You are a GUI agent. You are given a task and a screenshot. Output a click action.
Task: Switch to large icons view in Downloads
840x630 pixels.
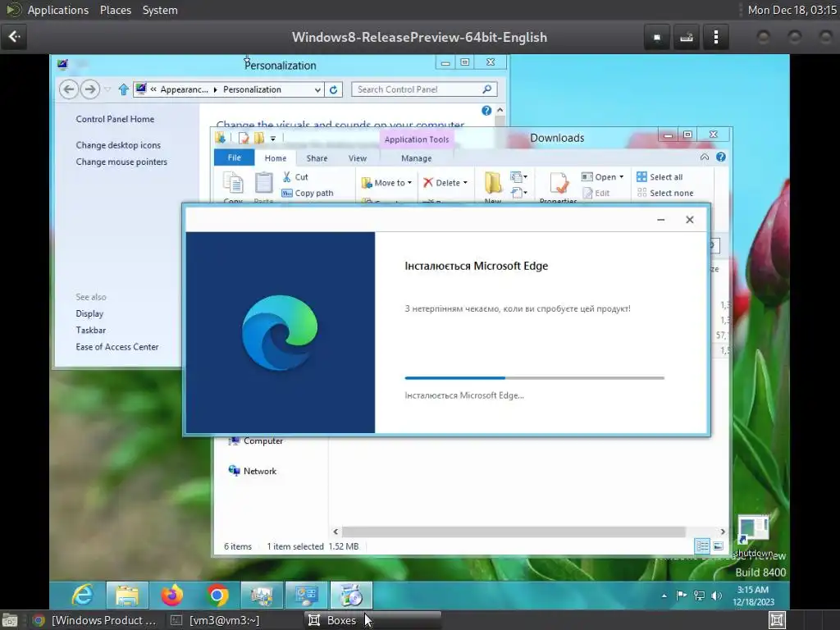pyautogui.click(x=719, y=546)
